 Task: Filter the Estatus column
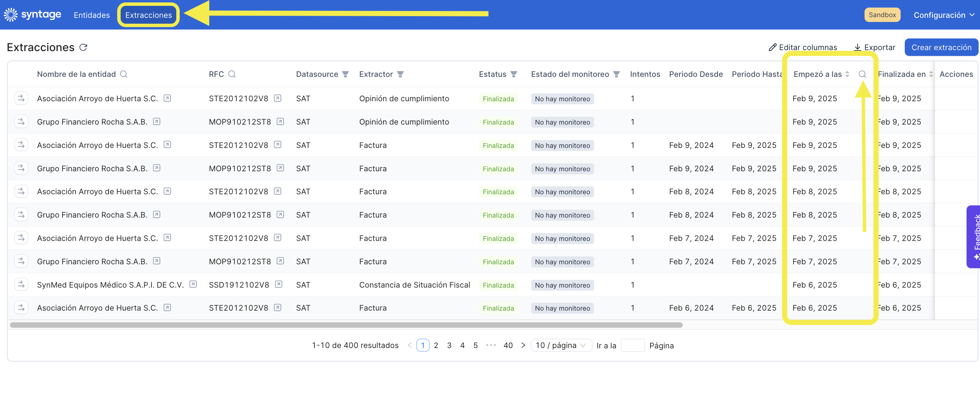[514, 74]
